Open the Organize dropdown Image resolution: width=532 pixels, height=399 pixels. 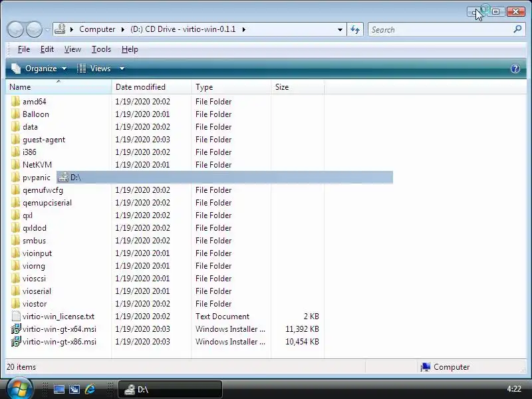point(39,68)
